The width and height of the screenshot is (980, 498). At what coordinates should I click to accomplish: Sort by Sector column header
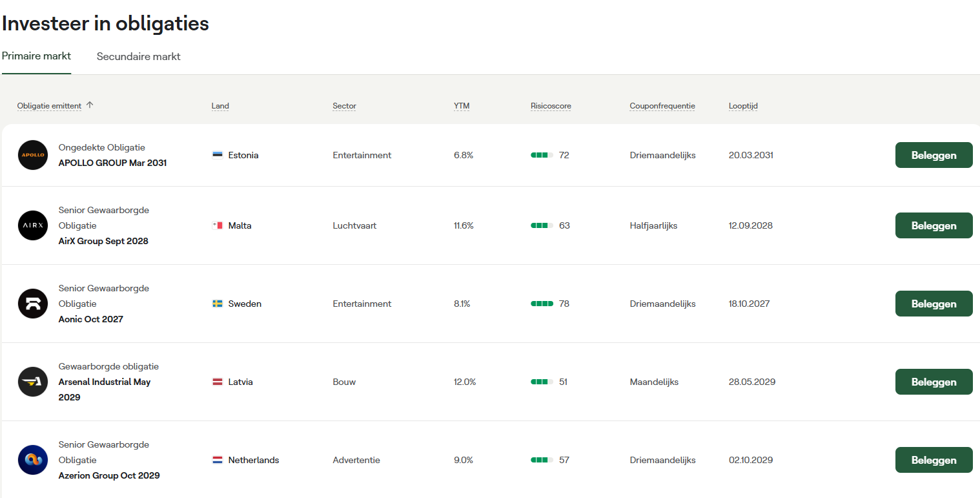click(x=344, y=106)
